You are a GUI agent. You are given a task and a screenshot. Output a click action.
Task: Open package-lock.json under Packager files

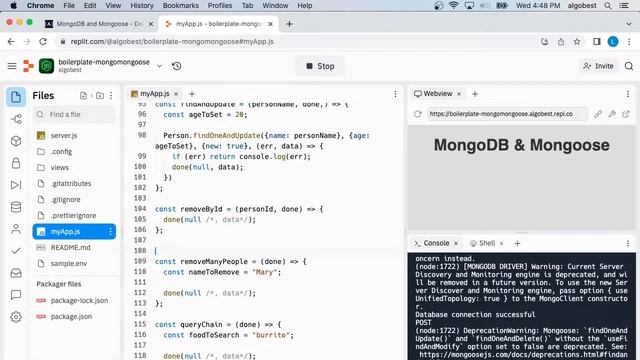pyautogui.click(x=74, y=300)
